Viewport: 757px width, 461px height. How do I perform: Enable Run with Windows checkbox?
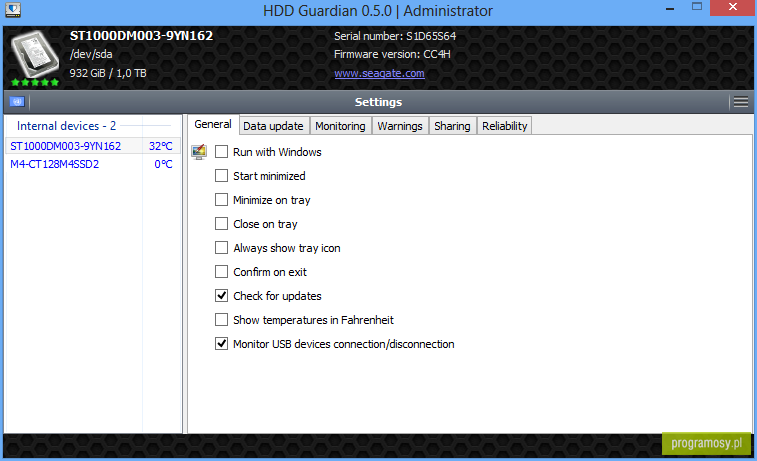(x=221, y=152)
